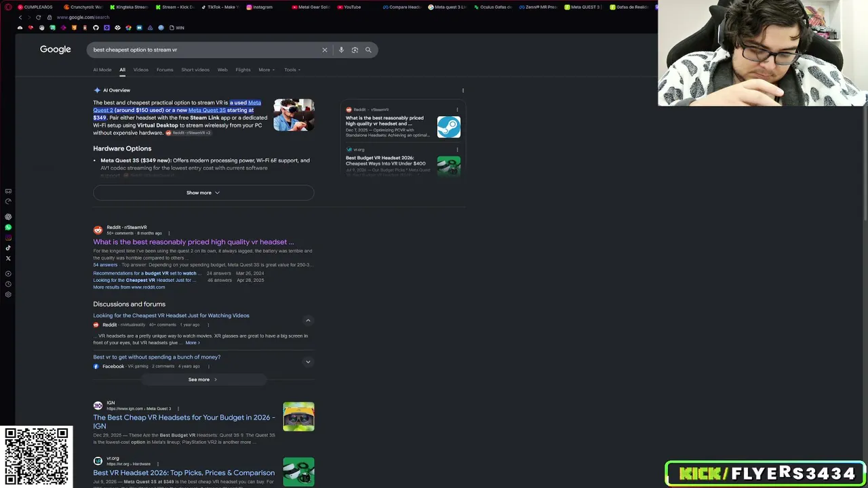Open 'More results from www.reddit.com' link
This screenshot has width=868, height=488.
point(129,287)
